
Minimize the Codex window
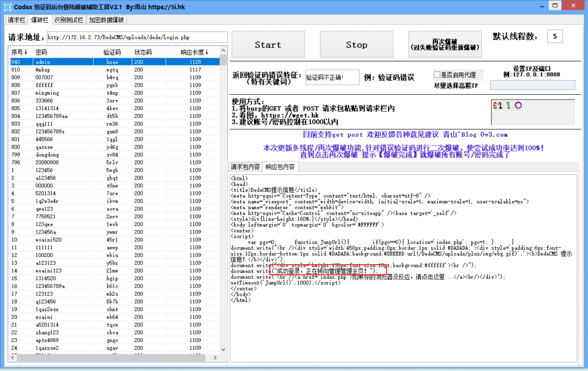(x=542, y=6)
